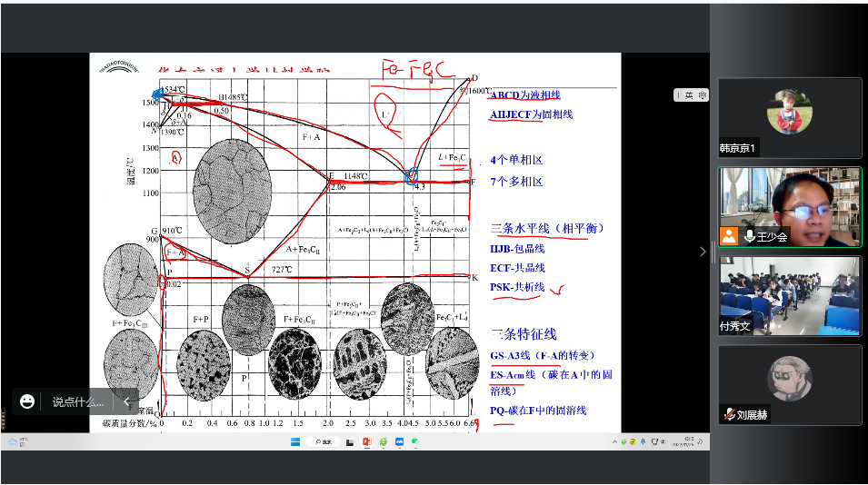Image resolution: width=868 pixels, height=485 pixels.
Task: Click 刘展赫's muted microphone icon
Action: 729,414
